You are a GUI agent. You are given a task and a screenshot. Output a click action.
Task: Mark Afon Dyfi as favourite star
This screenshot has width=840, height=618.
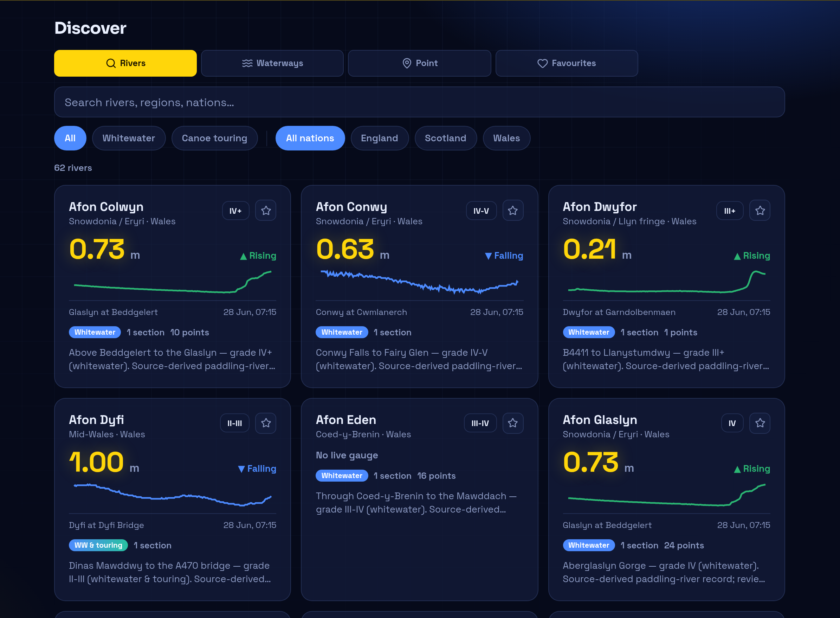266,423
